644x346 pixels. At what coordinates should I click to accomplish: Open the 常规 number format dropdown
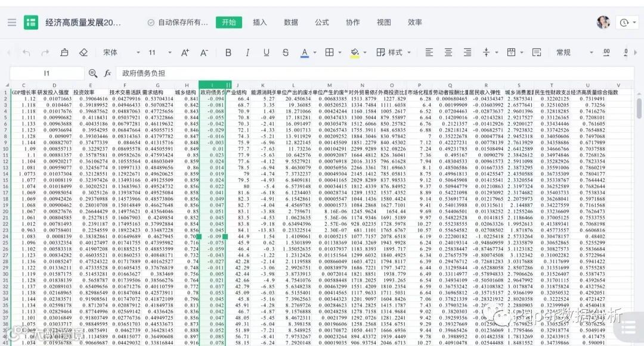pyautogui.click(x=575, y=52)
